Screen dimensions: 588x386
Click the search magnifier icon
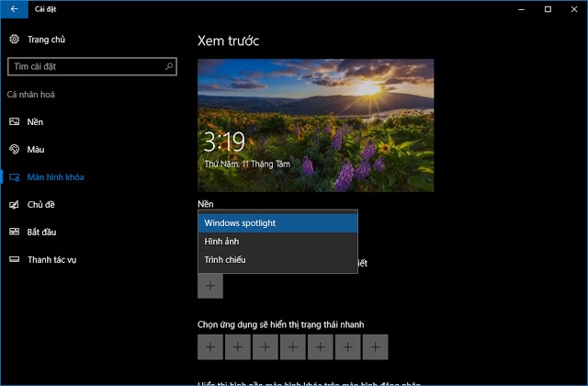169,66
